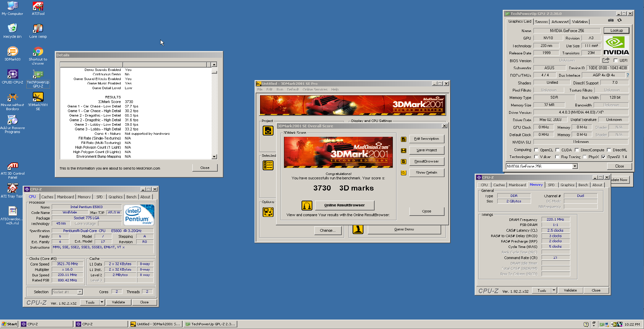Click the Details list scroll down arrow

coord(214,157)
